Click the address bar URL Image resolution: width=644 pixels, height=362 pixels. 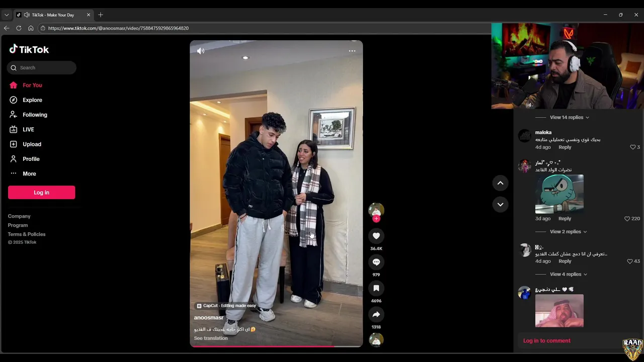(118, 28)
